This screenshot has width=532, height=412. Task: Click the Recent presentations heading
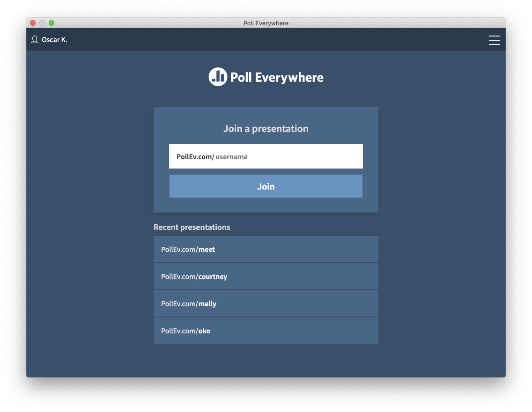pyautogui.click(x=192, y=227)
